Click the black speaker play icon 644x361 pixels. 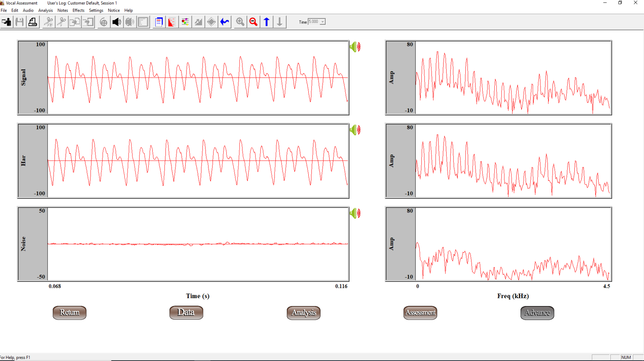tap(117, 22)
